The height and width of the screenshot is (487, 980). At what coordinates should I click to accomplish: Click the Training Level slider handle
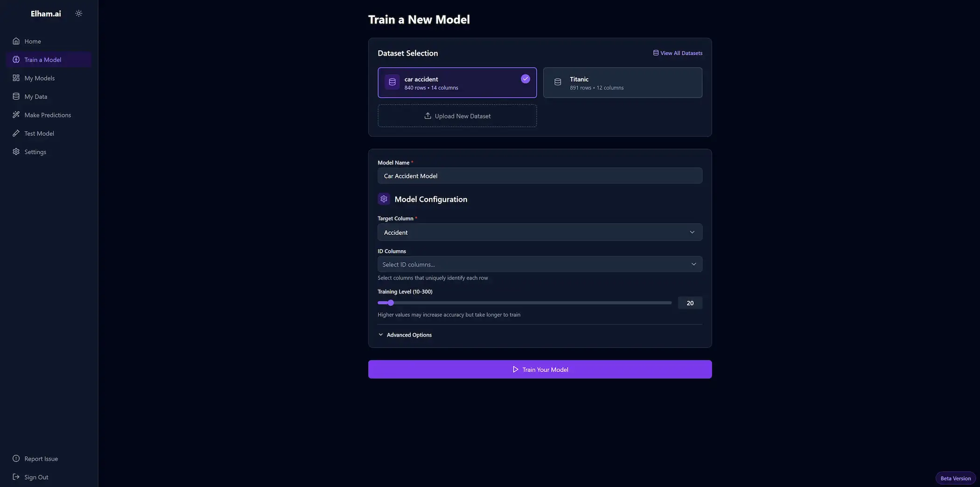tap(391, 303)
